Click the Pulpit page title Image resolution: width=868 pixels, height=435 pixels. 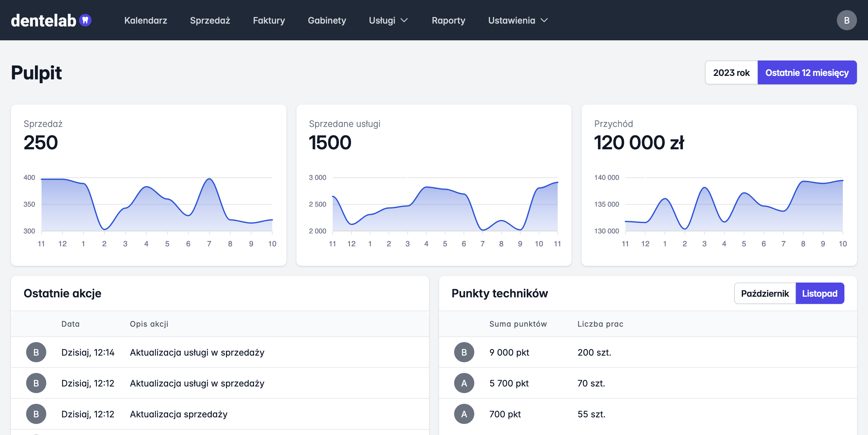tap(36, 72)
